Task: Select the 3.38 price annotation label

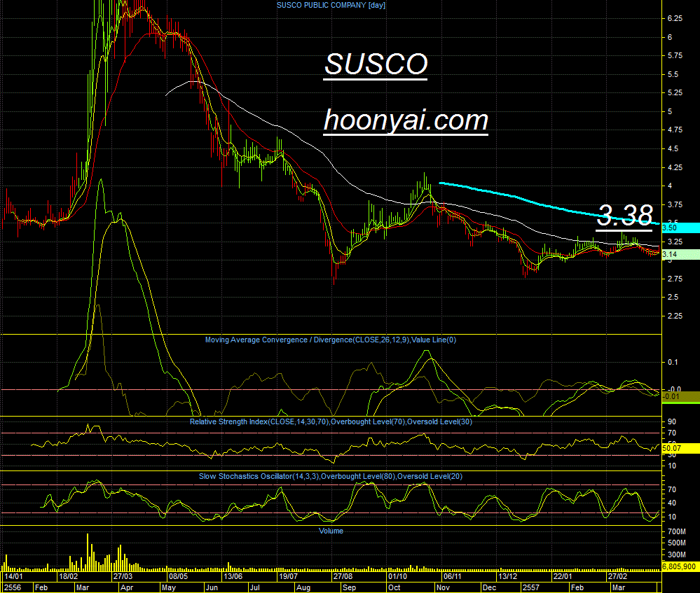Action: coord(624,215)
